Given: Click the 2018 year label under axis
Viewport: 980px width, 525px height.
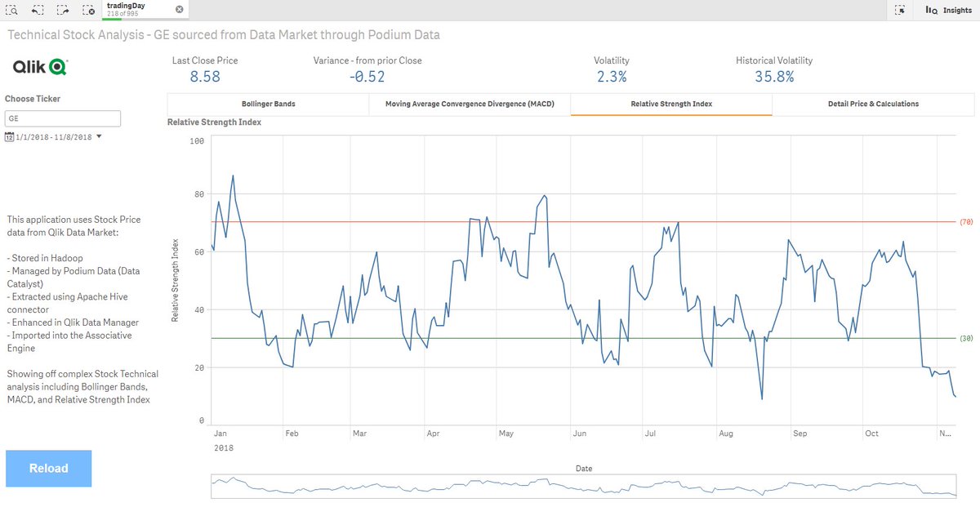Looking at the screenshot, I should [x=223, y=448].
